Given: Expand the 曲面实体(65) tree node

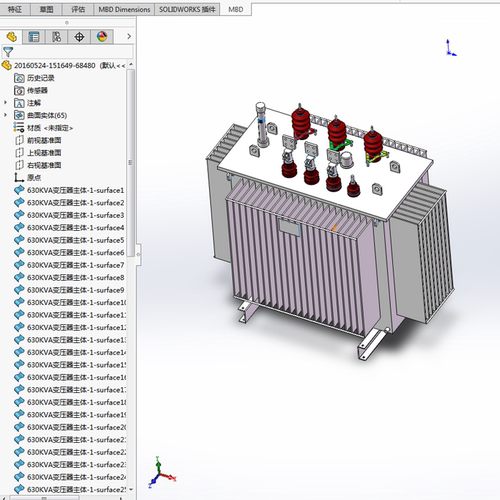Looking at the screenshot, I should tap(5, 115).
